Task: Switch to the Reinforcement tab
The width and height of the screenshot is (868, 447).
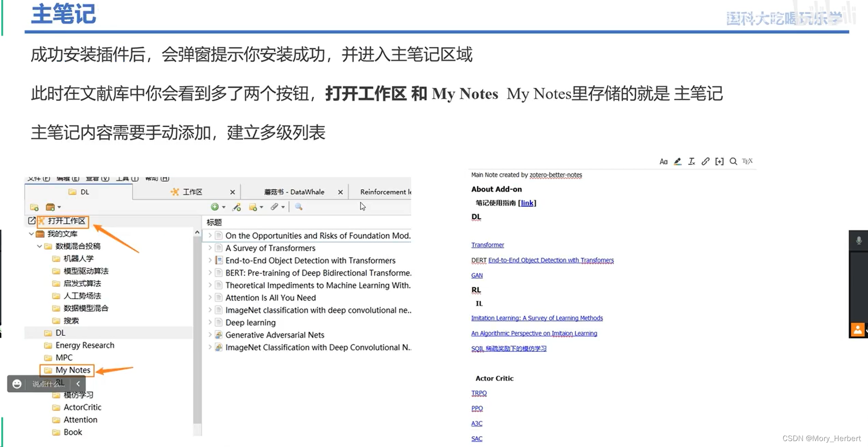Action: [x=380, y=192]
